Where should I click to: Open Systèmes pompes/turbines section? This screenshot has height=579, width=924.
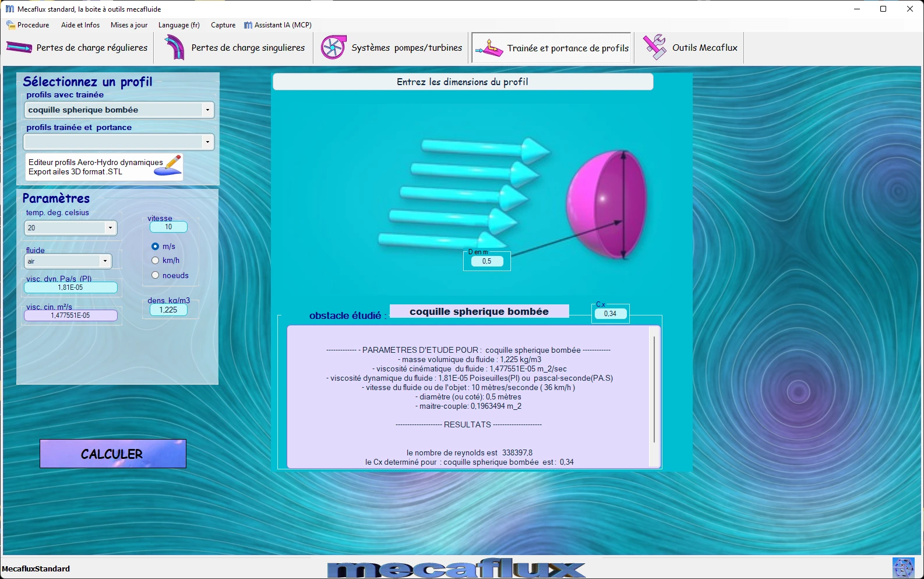[x=392, y=48]
